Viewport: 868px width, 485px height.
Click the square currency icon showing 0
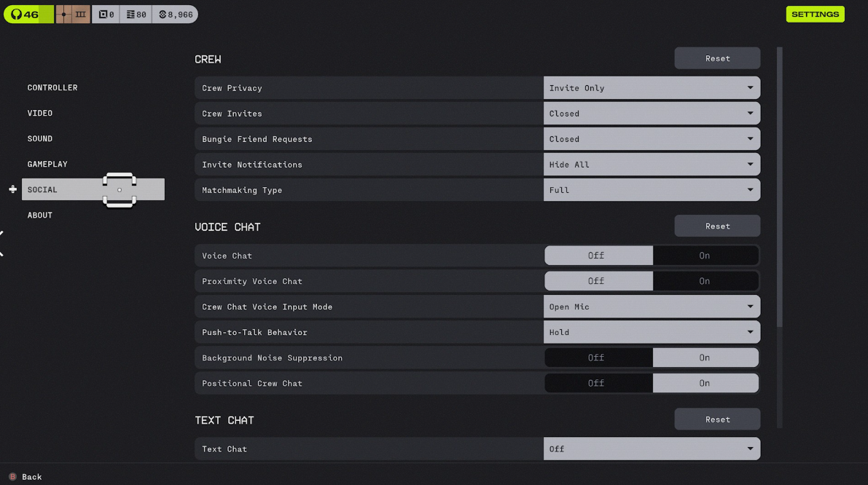click(106, 15)
